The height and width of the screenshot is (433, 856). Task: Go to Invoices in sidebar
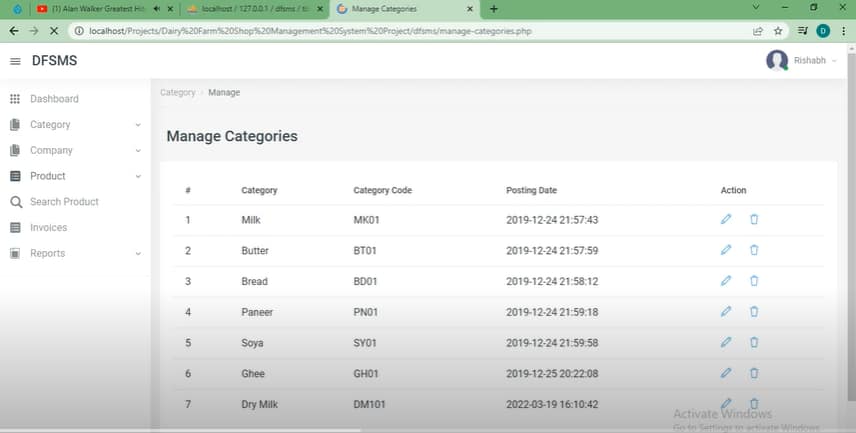point(48,228)
